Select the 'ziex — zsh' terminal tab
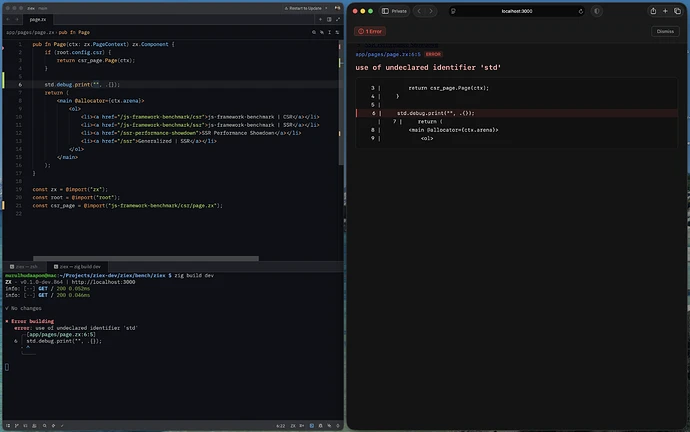Viewport: 690px width, 432px height. [x=27, y=267]
